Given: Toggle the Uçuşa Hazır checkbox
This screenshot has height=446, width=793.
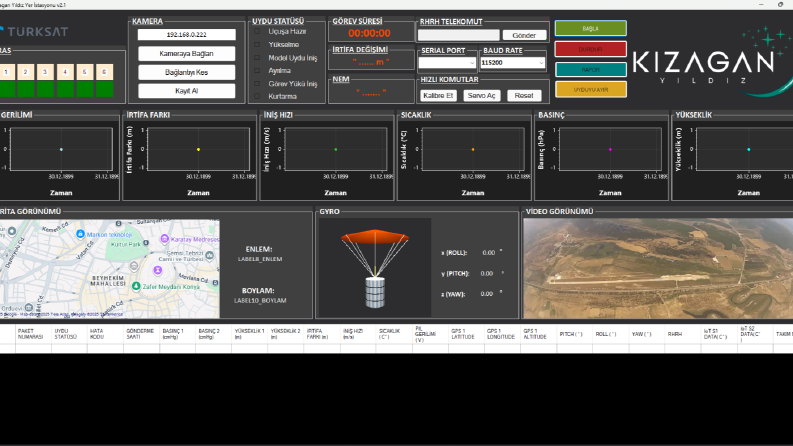Looking at the screenshot, I should click(x=257, y=31).
